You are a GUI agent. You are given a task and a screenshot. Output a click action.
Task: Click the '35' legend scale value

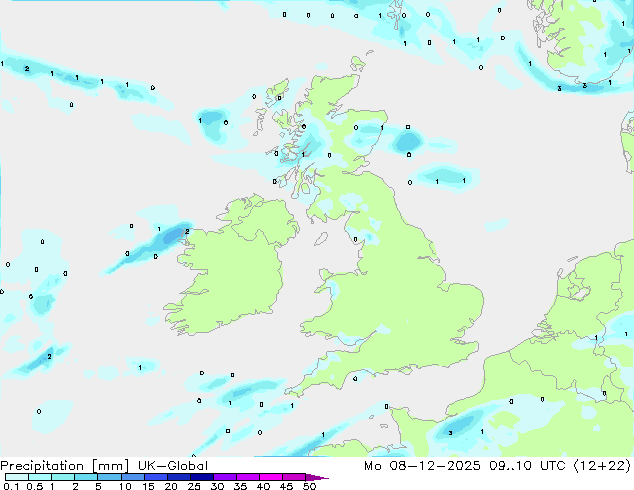tap(240, 486)
